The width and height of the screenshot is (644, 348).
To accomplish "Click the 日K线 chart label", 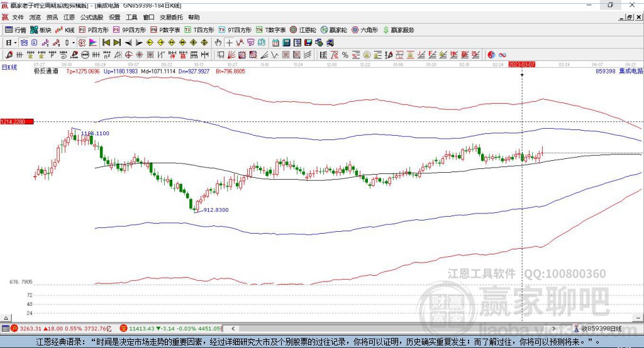I will (9, 67).
